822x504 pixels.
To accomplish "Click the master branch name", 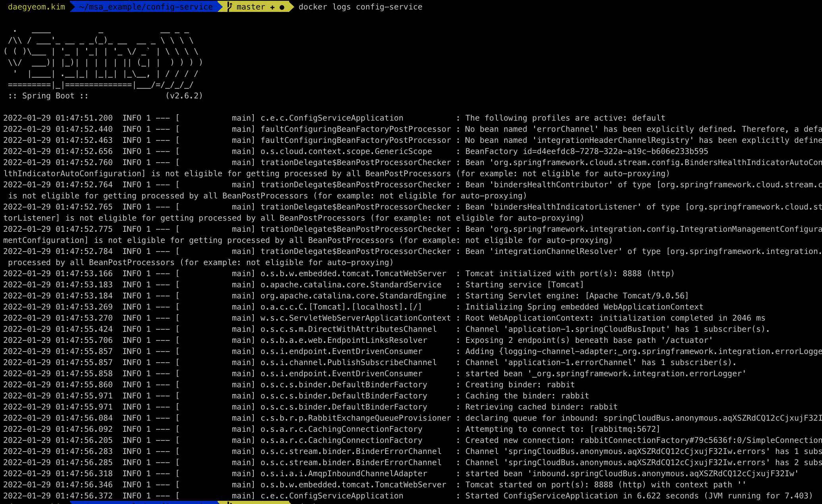I will 251,7.
